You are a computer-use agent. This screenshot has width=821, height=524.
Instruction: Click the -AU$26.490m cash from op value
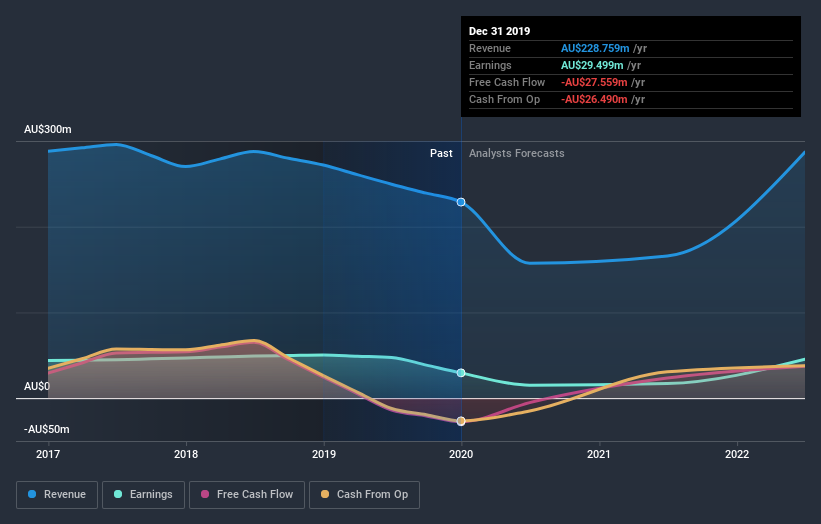click(x=594, y=99)
